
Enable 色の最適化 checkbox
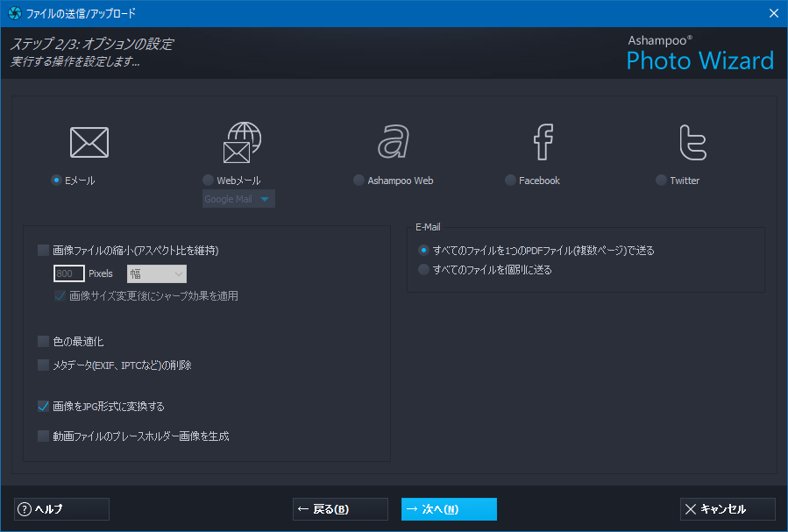pos(44,342)
